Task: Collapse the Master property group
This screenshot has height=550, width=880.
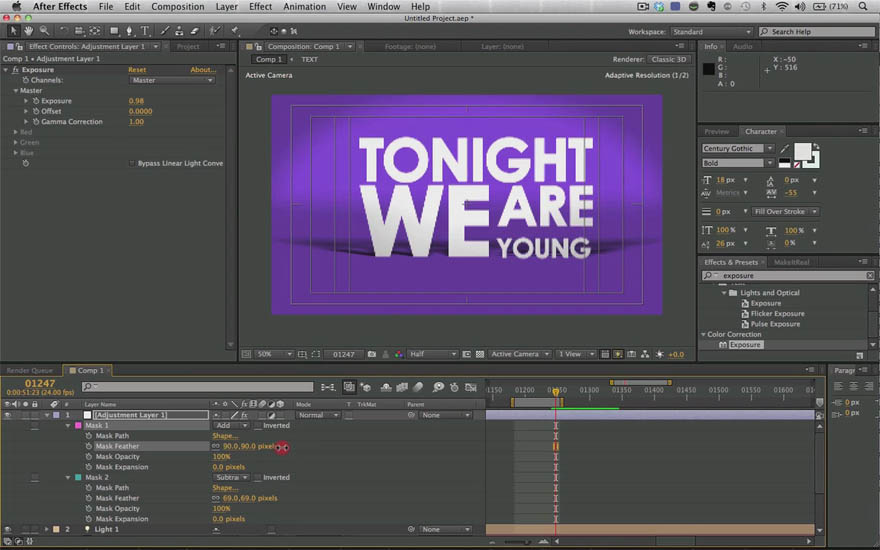Action: coord(16,90)
